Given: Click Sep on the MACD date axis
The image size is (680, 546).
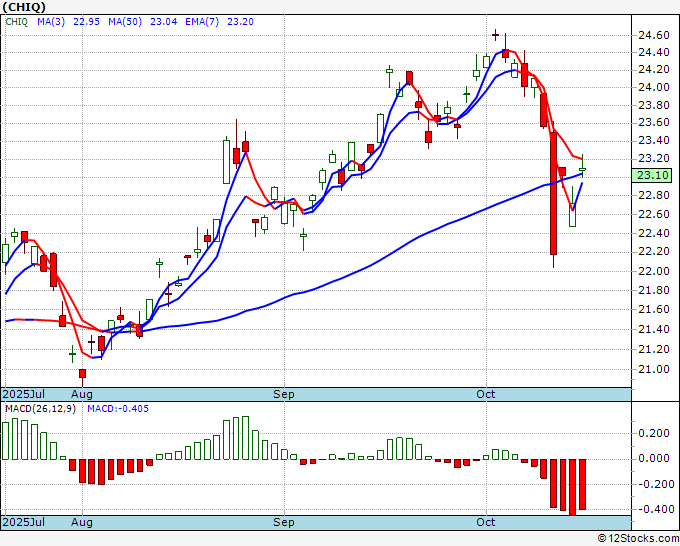Looking at the screenshot, I should coord(283,522).
